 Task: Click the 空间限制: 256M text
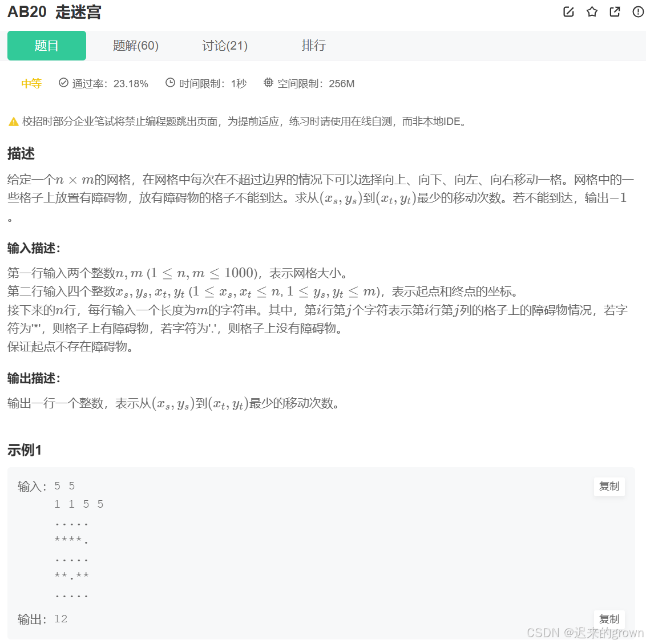(x=316, y=84)
